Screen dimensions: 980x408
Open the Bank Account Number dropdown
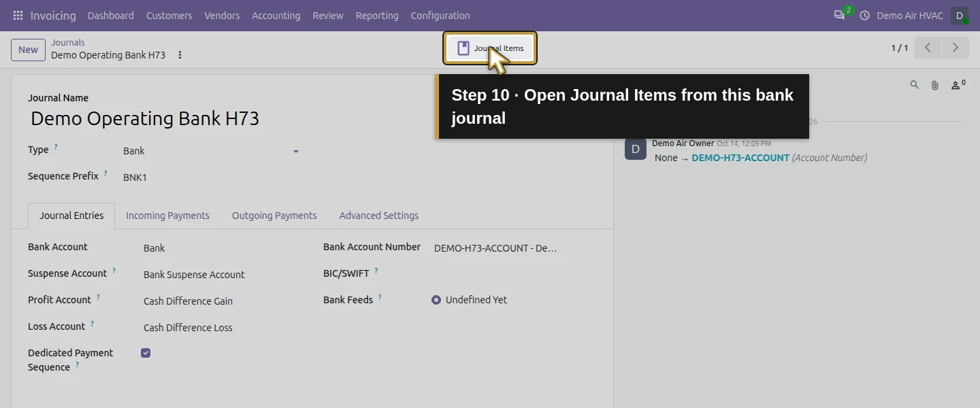pos(497,248)
